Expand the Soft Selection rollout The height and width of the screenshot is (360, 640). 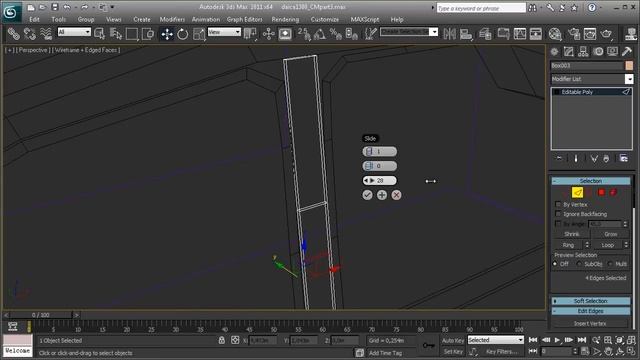[x=591, y=301]
